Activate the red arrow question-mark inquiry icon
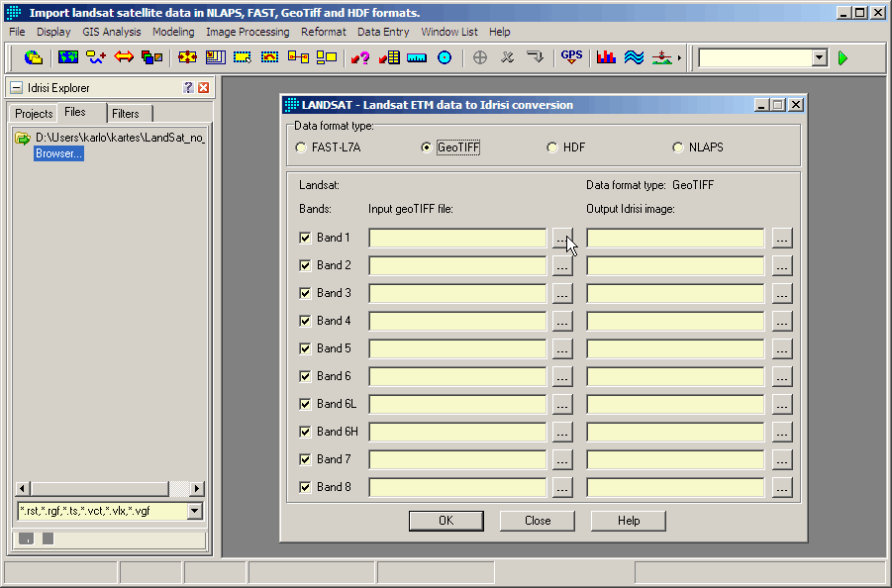 (360, 57)
